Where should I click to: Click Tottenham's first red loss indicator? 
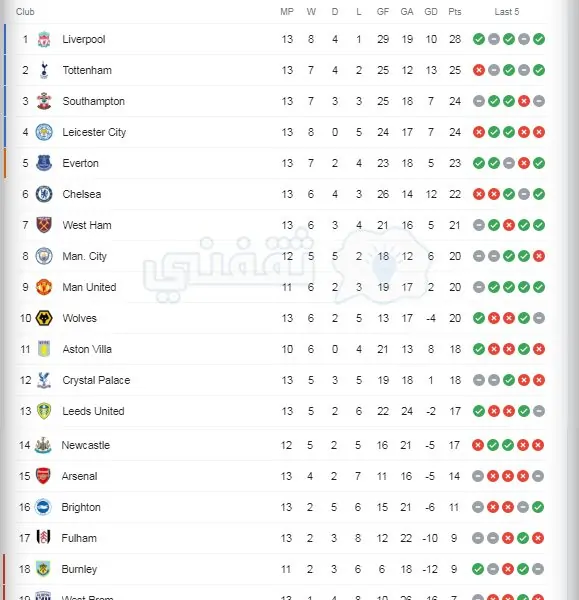[x=479, y=70]
